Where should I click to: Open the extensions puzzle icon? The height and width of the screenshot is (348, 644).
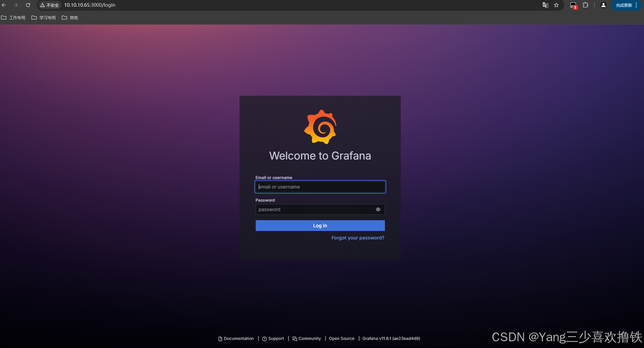[x=586, y=5]
